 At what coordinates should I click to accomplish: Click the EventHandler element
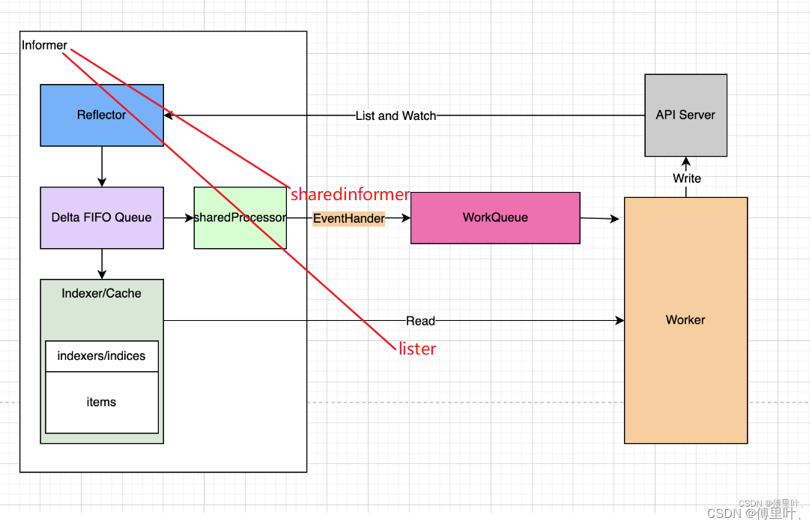348,218
